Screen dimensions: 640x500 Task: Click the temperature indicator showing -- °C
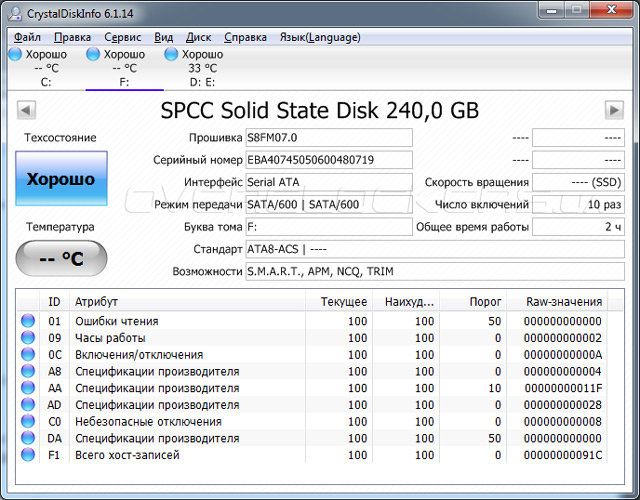61,259
